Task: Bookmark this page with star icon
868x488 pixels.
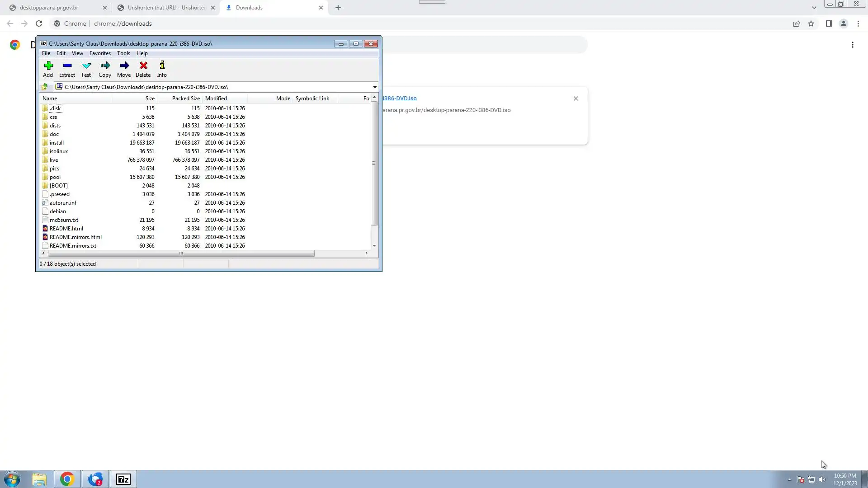Action: (811, 24)
